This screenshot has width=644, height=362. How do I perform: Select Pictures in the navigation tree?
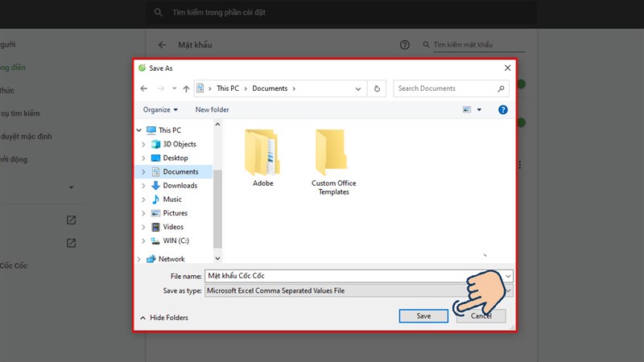(x=175, y=213)
